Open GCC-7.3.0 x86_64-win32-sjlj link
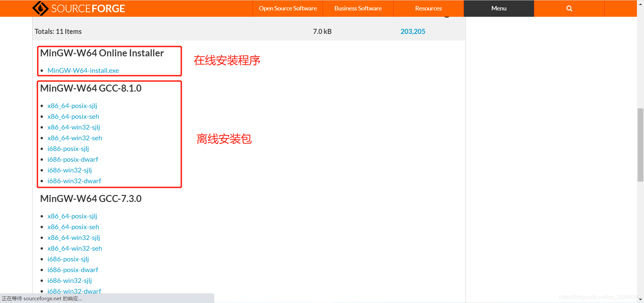Viewport: 644px width, 303px height. click(74, 238)
